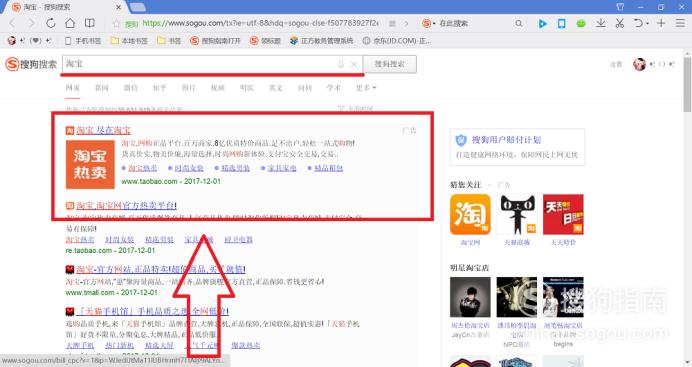Open the JayCn celebrity shop thumbnail
This screenshot has width=692, height=367.
click(x=470, y=297)
